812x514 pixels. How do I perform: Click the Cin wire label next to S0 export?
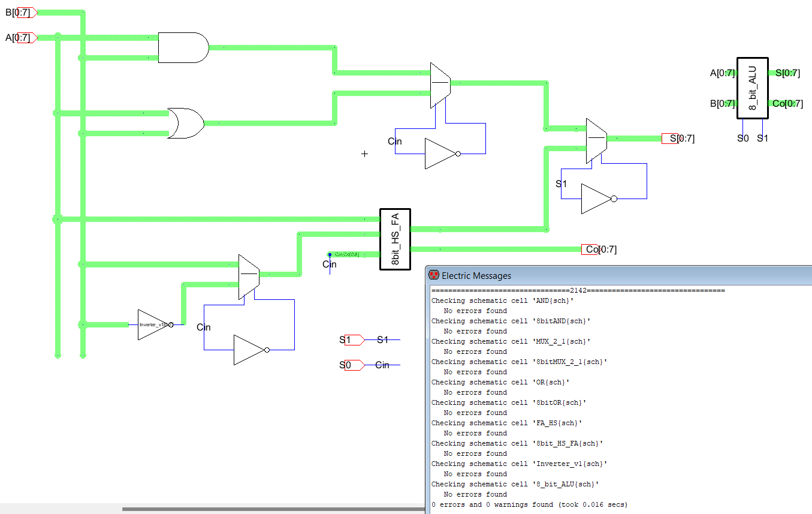pyautogui.click(x=382, y=365)
